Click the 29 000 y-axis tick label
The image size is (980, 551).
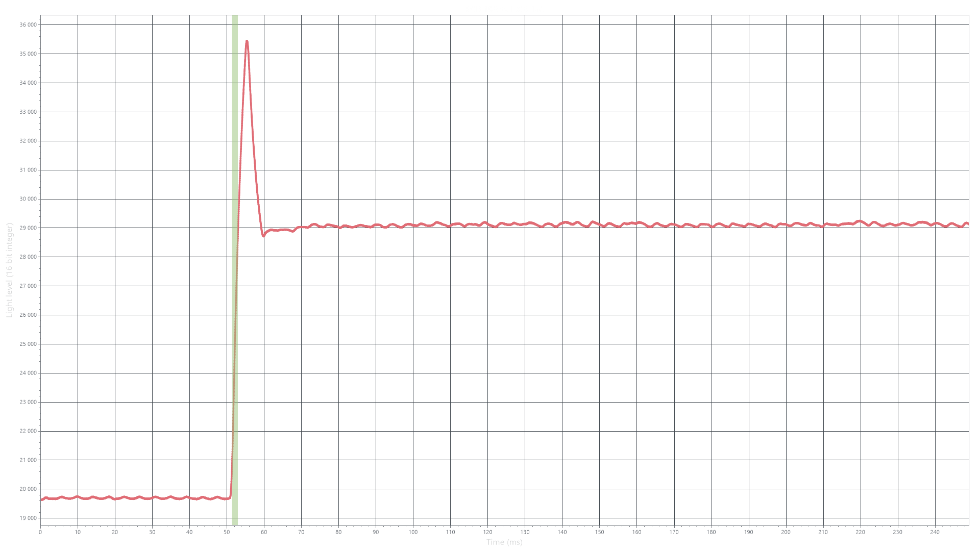[x=27, y=228]
